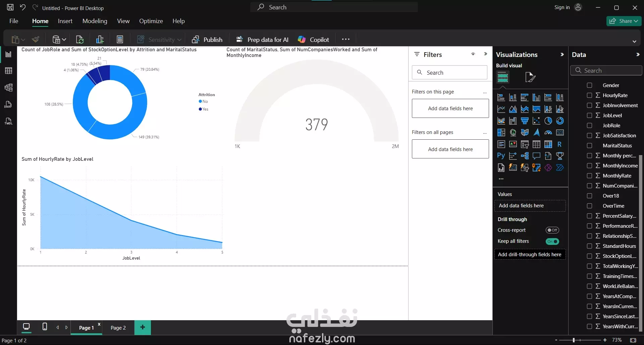
Task: Select the ribbon chart visual
Action: click(501, 121)
